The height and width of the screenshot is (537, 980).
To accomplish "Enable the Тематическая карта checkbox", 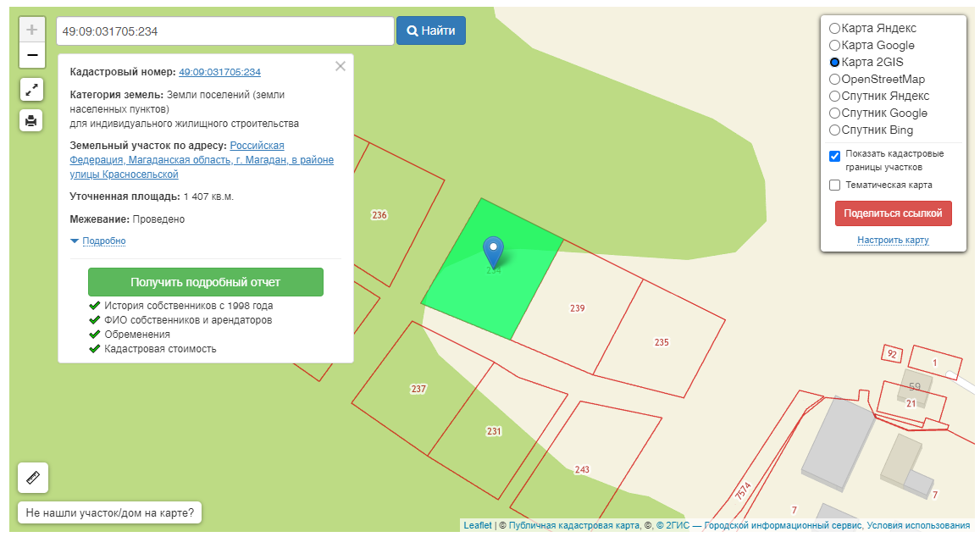I will point(835,185).
